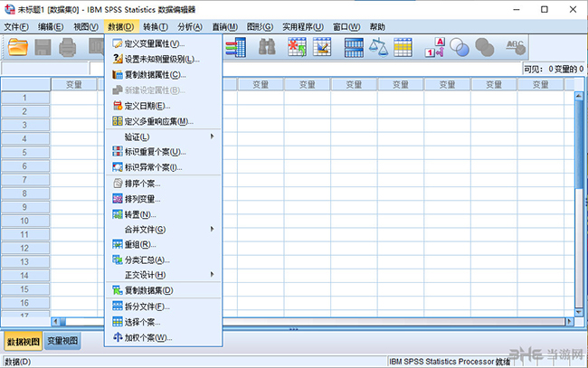Viewport: 588px width, 368px height.
Task: Click the 可见: 0 变量的 0 text
Action: tap(554, 69)
